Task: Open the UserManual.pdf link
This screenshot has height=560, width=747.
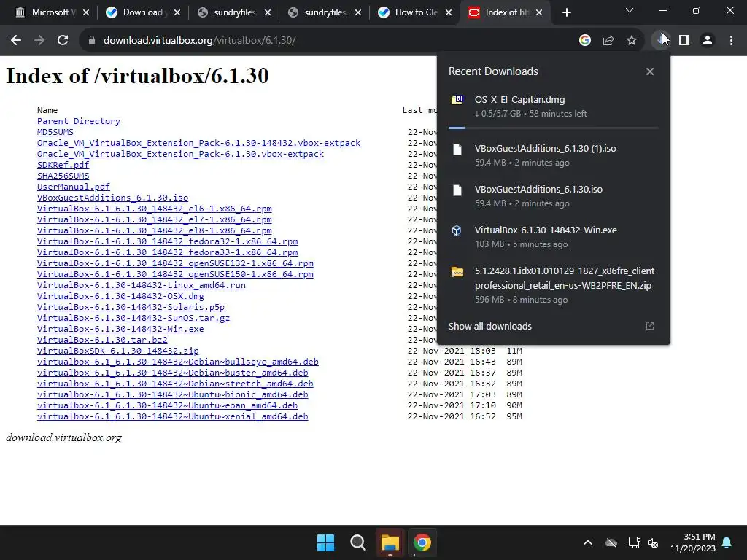Action: 74,187
